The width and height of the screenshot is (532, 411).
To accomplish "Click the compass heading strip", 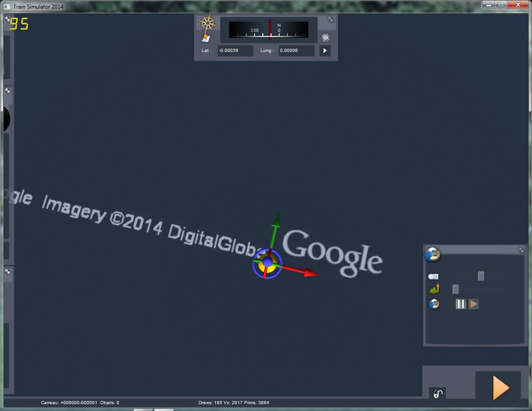I will 269,30.
